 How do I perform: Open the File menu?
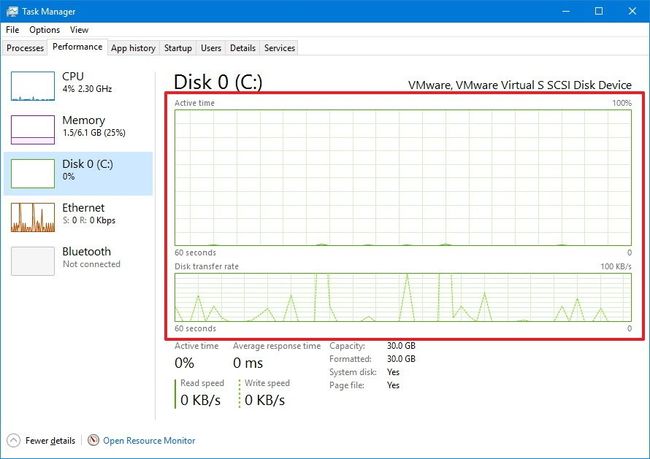coord(13,30)
